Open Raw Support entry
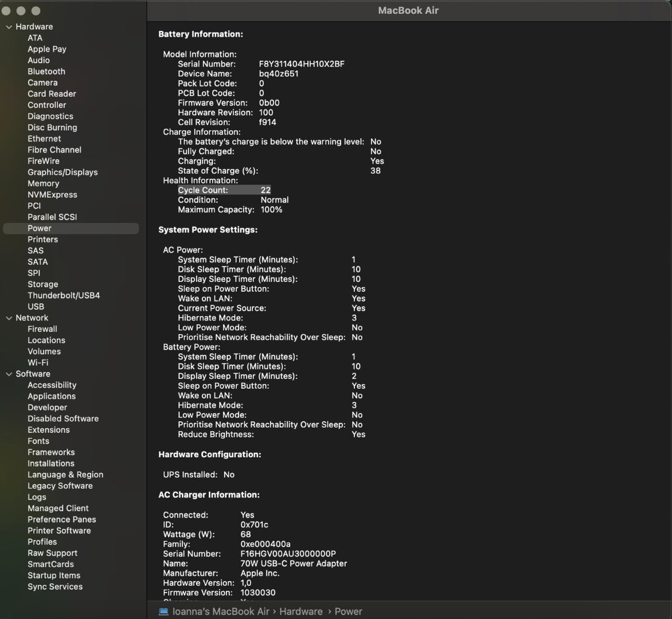Viewport: 672px width, 619px height. click(x=52, y=553)
